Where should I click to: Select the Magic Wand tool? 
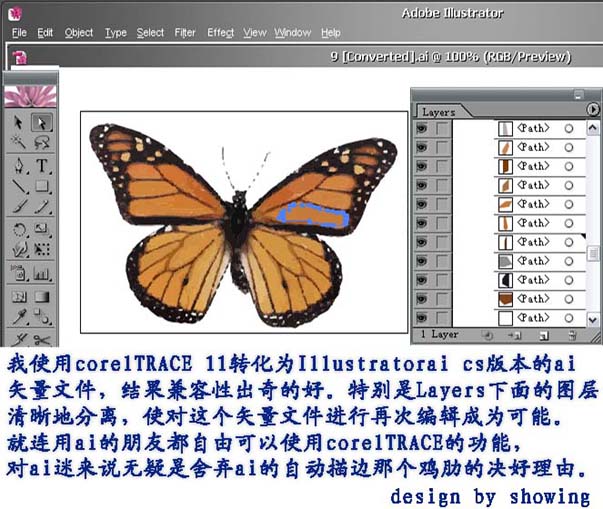(x=18, y=142)
